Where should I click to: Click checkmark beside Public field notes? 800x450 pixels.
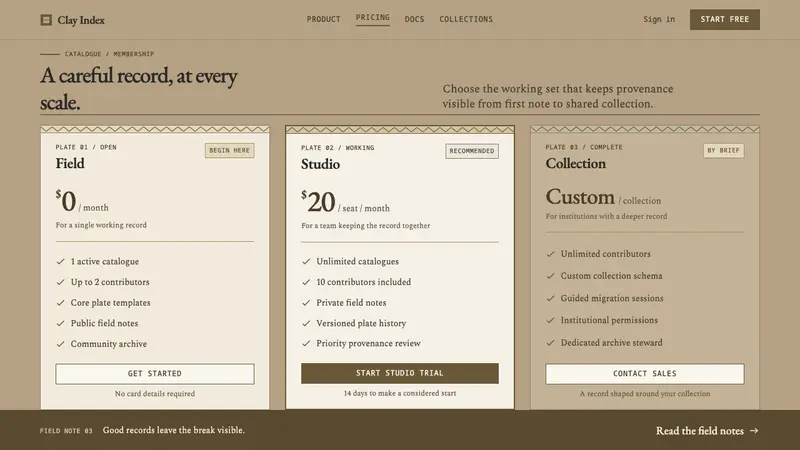click(60, 323)
